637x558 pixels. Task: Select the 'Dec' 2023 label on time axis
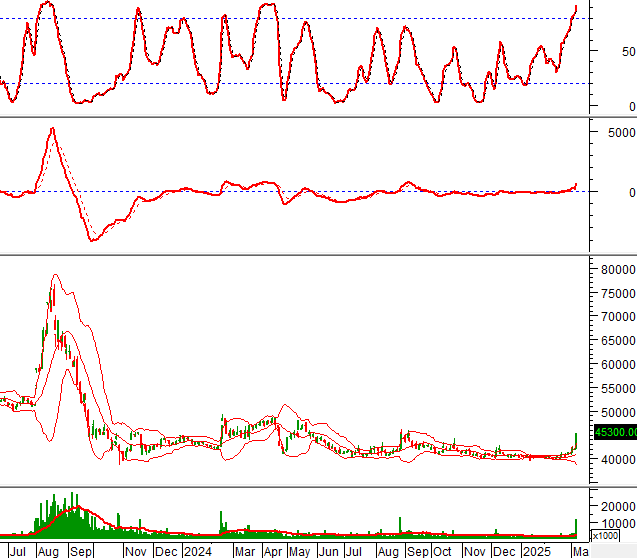coord(166,552)
